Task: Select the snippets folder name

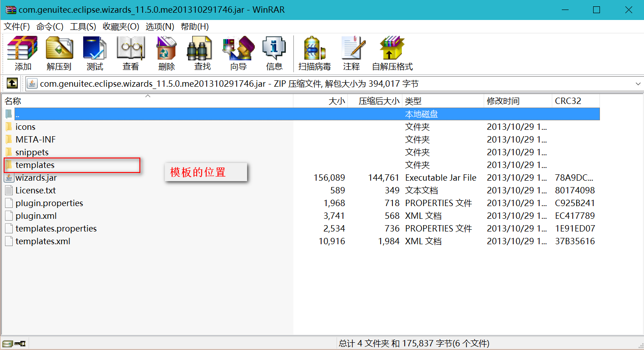Action: point(32,152)
